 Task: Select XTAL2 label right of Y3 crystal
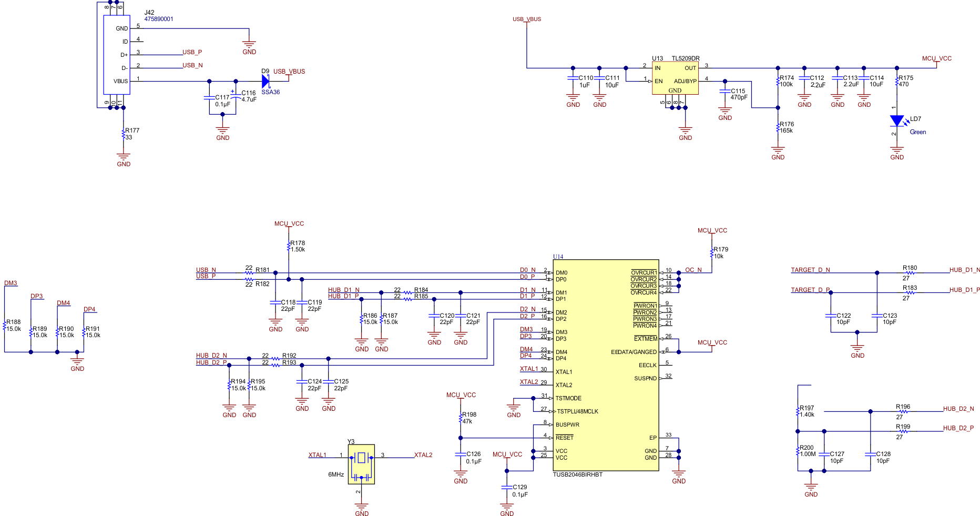point(423,455)
